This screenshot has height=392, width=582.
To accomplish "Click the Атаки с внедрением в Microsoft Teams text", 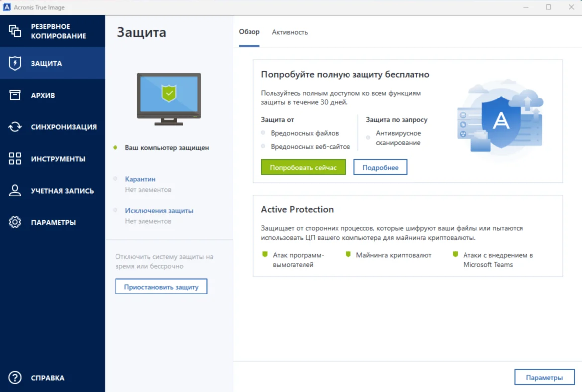I will [498, 260].
